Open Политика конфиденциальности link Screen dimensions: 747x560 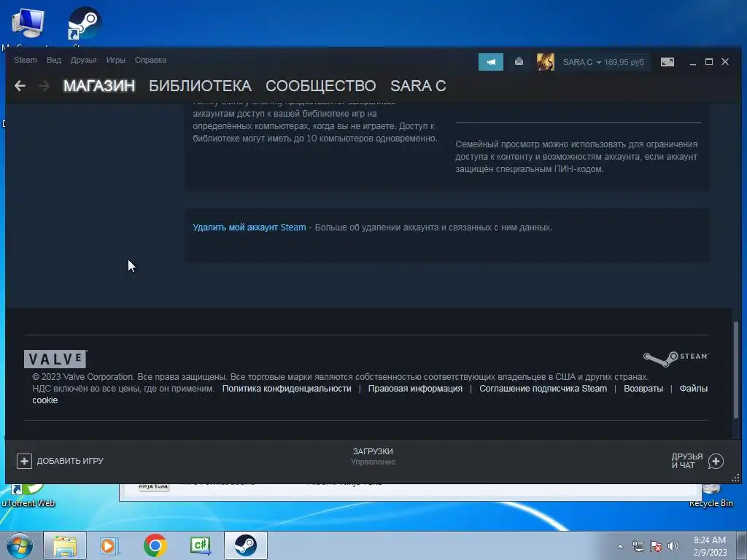287,389
